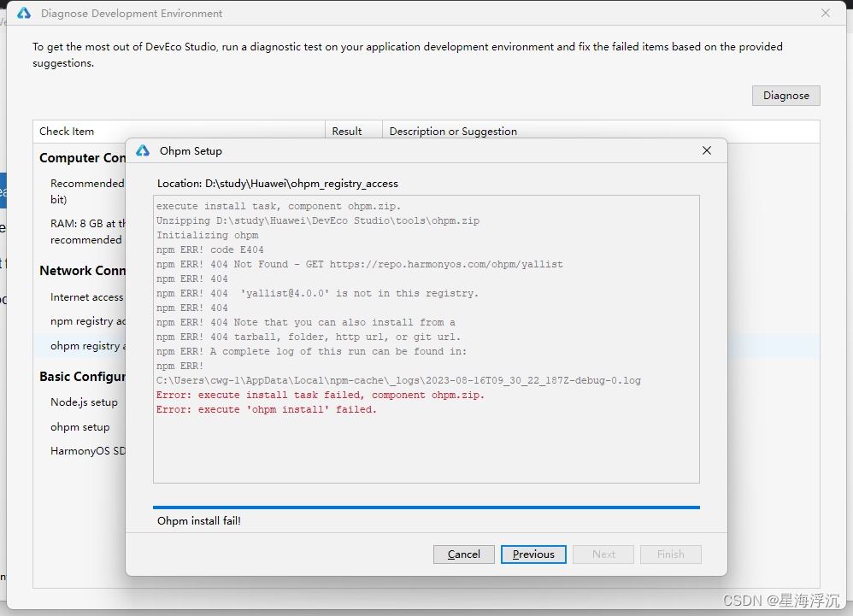Collapse the Basic Configuration section
This screenshot has width=853, height=616.
point(82,376)
